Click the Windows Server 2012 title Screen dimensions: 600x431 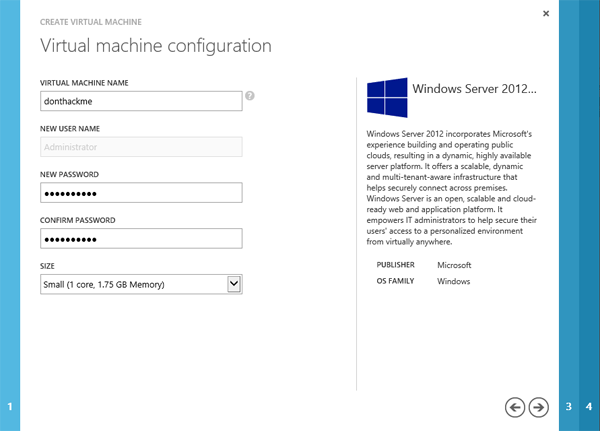click(x=475, y=89)
